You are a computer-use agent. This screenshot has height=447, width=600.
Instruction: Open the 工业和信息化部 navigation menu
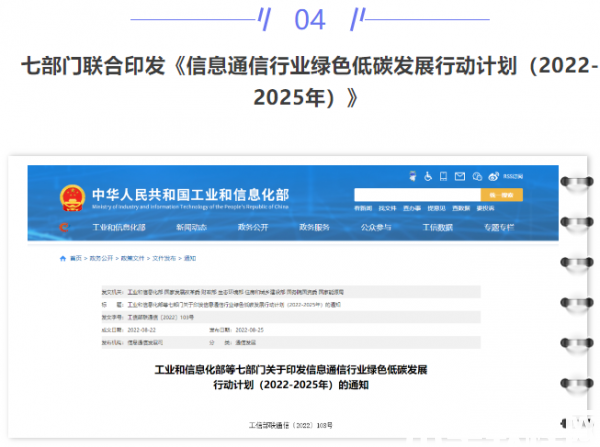(x=119, y=227)
